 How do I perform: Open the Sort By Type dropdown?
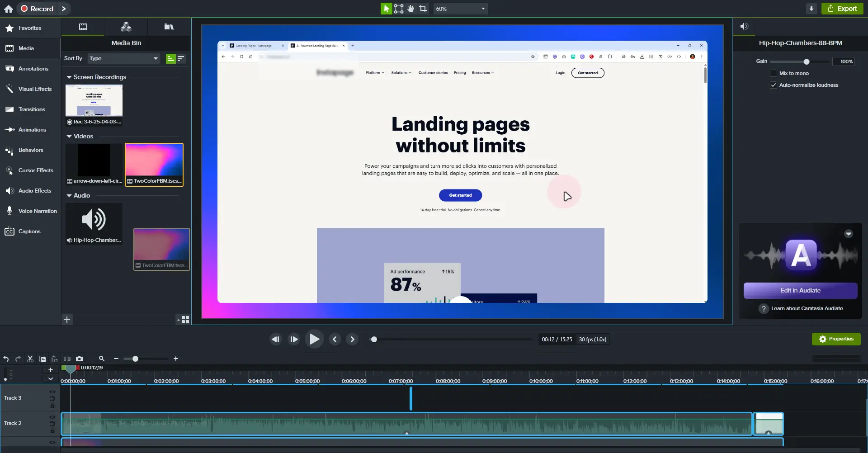[x=123, y=58]
